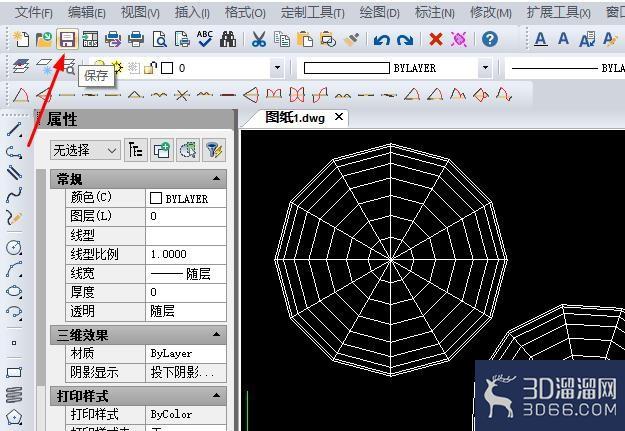Click the 线宽 随层 value
625x431 pixels.
186,274
